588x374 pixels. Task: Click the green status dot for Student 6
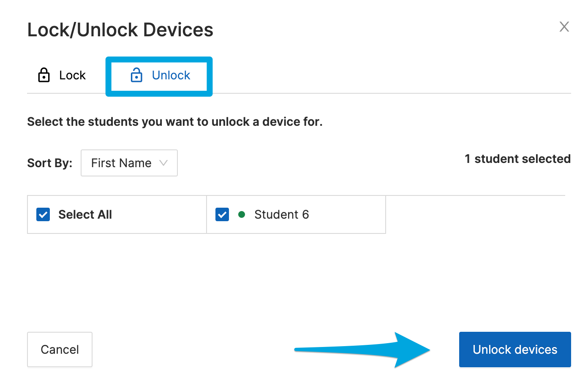click(242, 214)
